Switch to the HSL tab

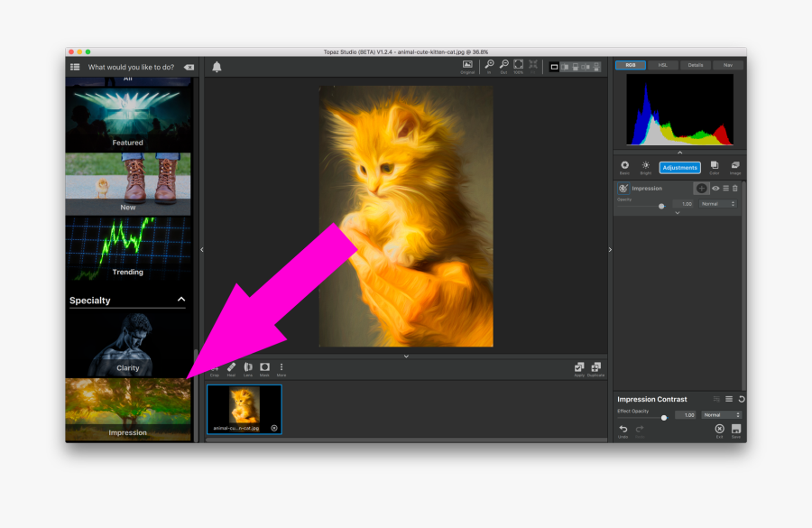click(x=663, y=65)
